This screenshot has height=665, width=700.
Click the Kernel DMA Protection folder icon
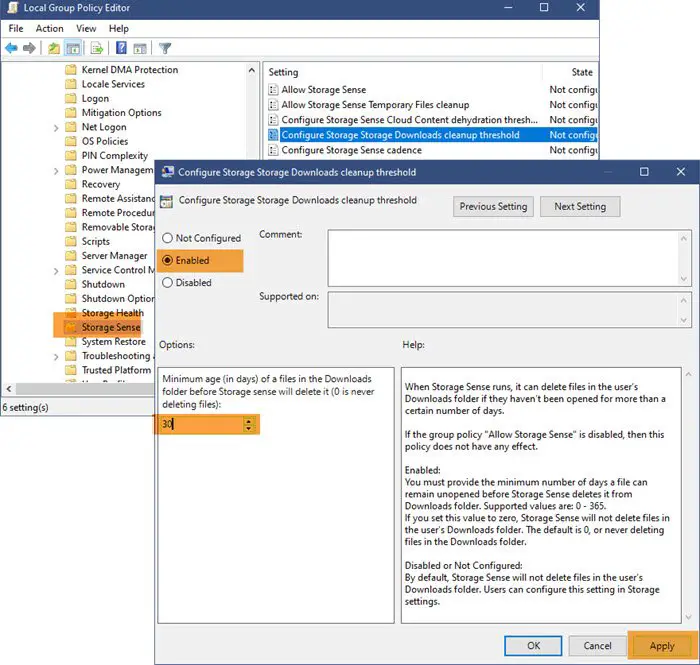[71, 70]
